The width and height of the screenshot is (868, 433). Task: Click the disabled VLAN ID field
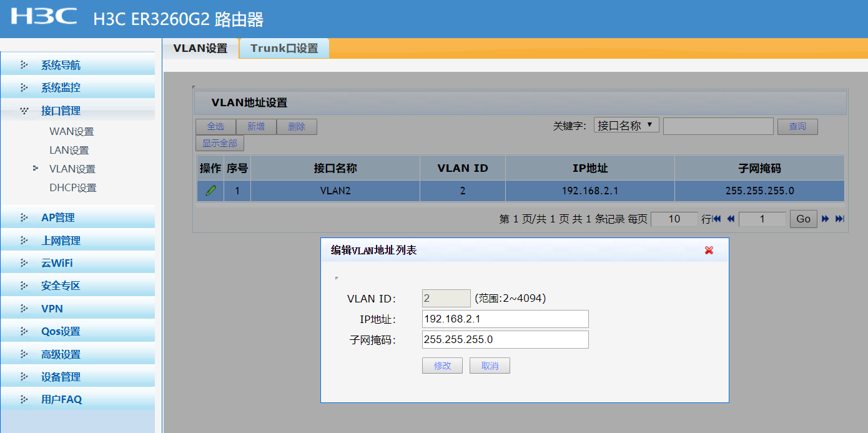coord(446,298)
